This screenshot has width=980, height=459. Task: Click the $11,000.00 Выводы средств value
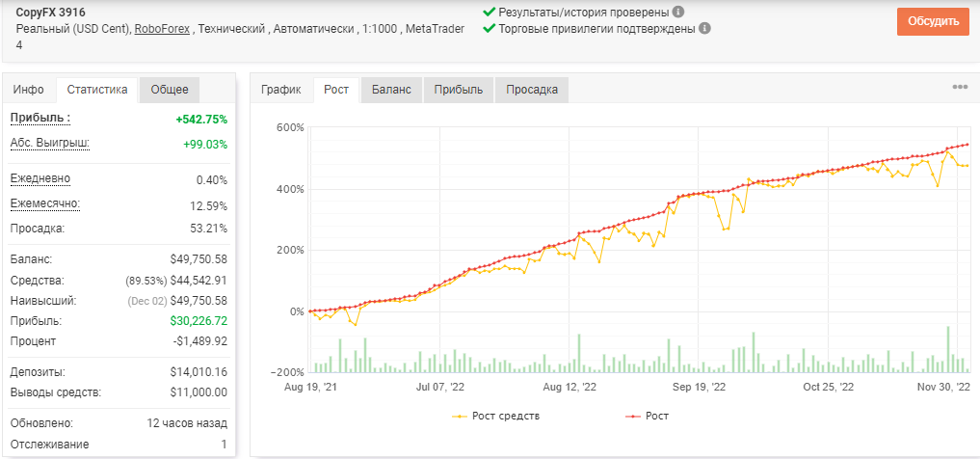[x=199, y=392]
